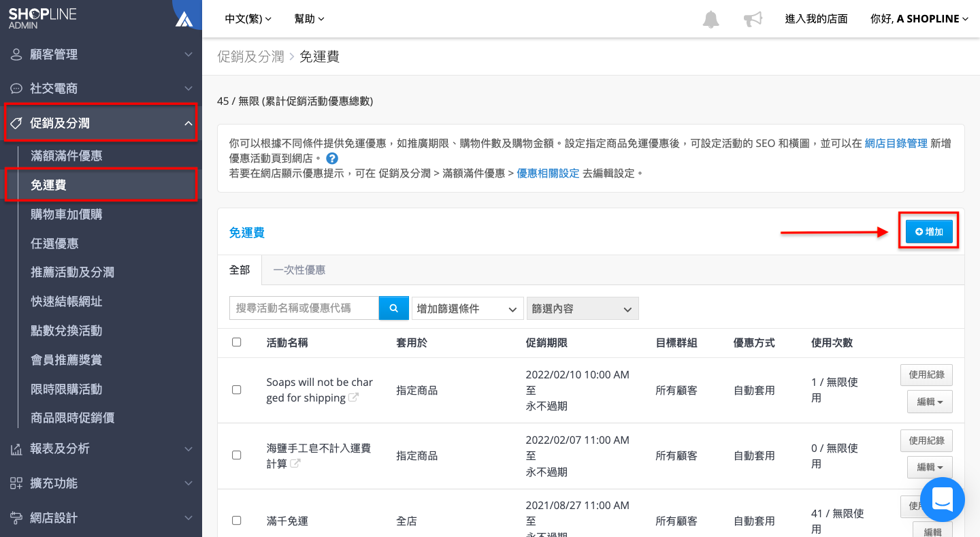Expand the 社交電商 sidebar section
The image size is (980, 537).
[101, 88]
